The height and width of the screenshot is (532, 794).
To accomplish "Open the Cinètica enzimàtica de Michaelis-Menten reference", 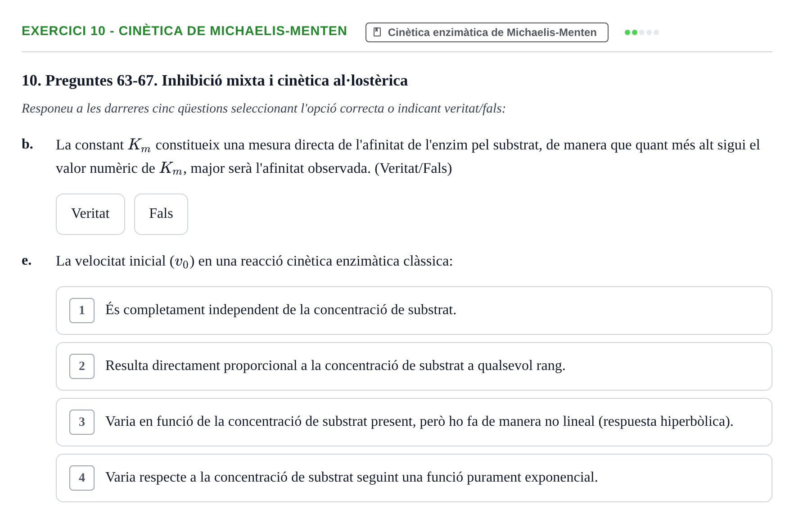I will (487, 32).
